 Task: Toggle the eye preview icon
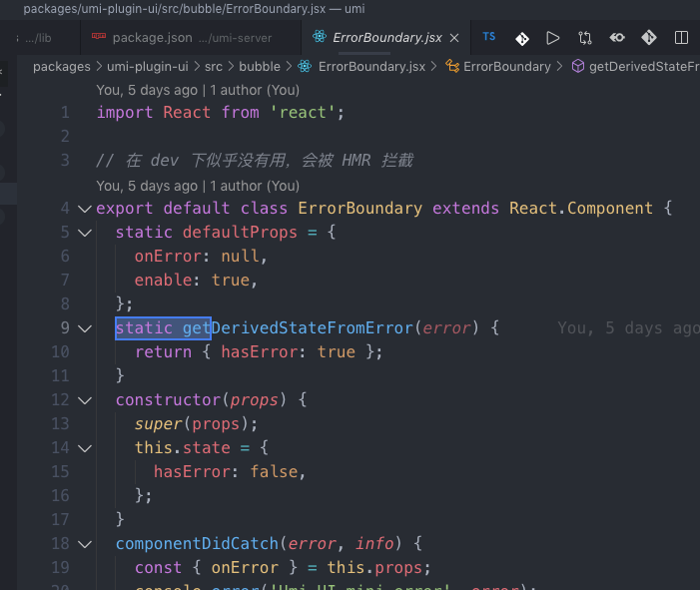(617, 38)
